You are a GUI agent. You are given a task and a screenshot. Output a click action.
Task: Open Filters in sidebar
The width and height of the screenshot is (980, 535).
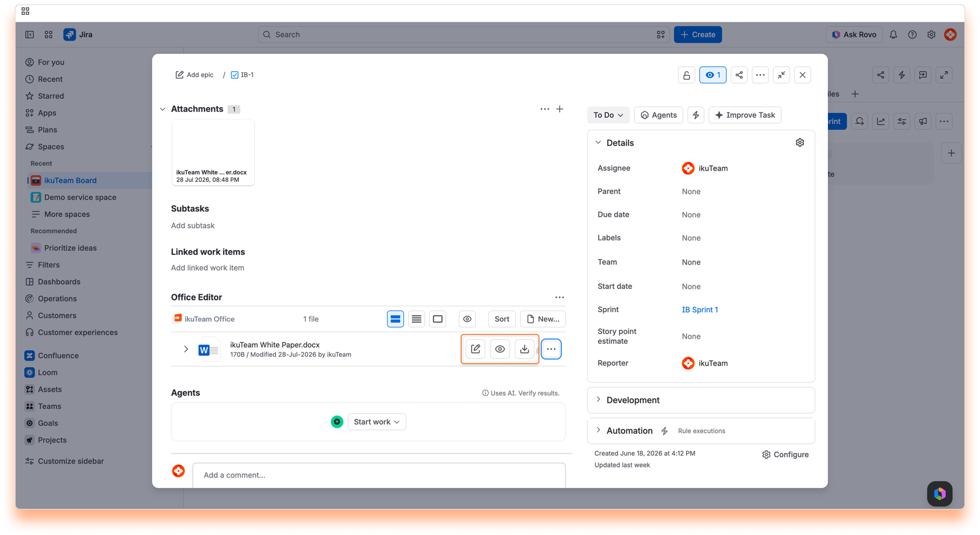click(x=49, y=265)
